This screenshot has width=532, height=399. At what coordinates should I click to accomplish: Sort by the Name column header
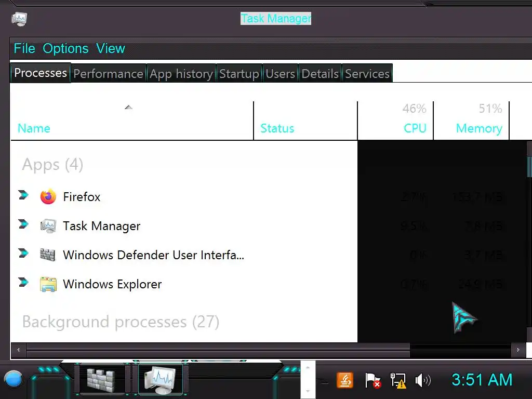(x=34, y=128)
